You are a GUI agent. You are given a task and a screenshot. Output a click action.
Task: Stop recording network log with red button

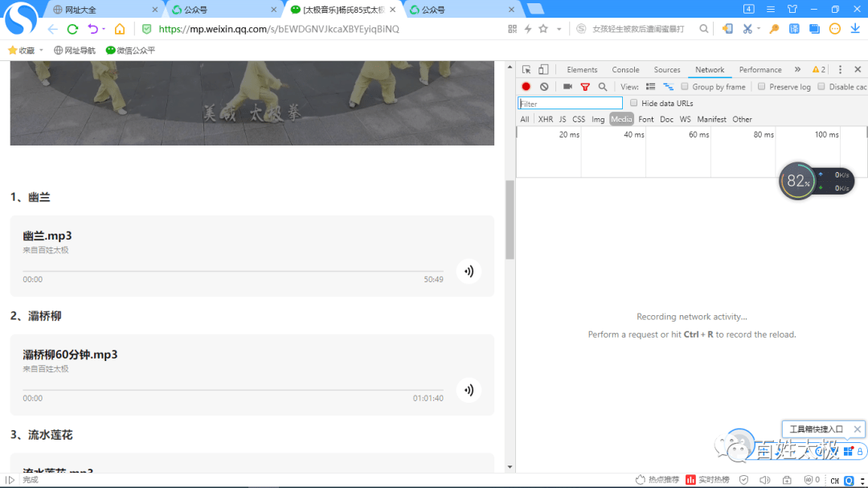click(526, 87)
